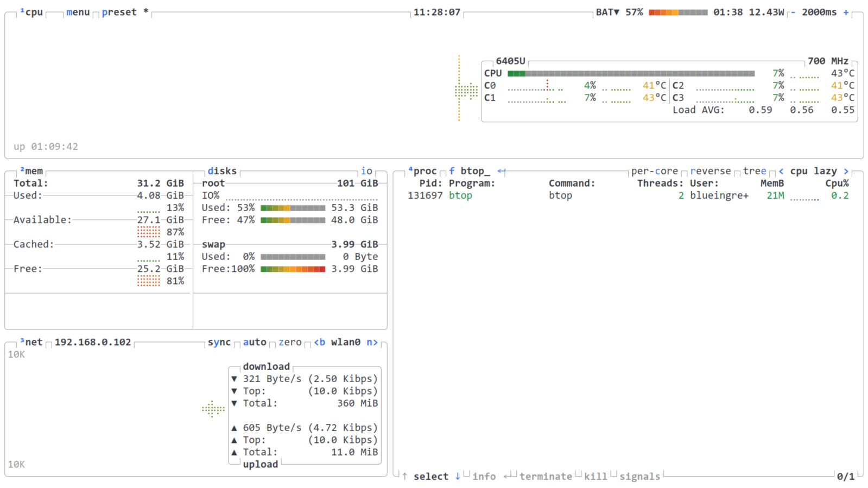The height and width of the screenshot is (488, 868).
Task: Click the battery level meter
Action: (678, 12)
